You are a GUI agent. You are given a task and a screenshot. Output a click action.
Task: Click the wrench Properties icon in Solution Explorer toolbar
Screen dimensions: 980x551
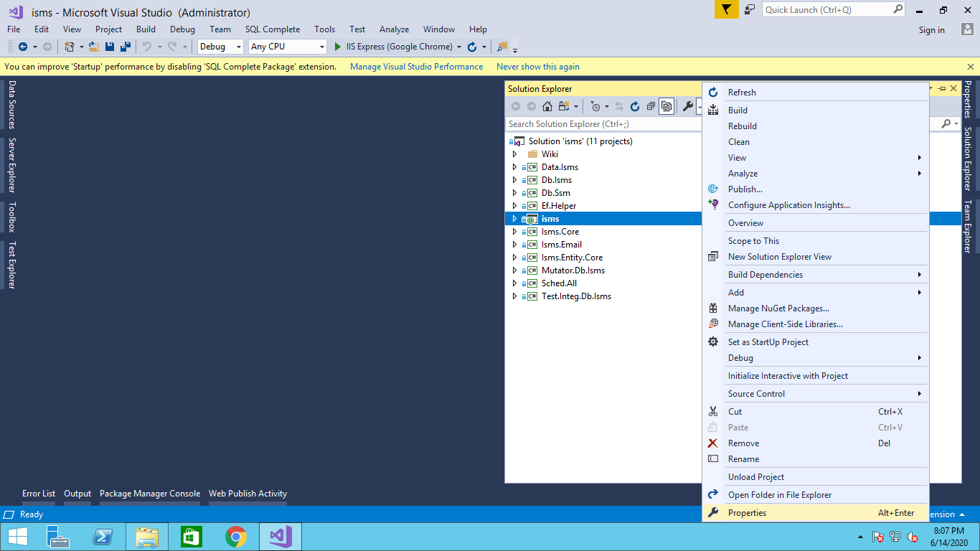click(x=687, y=106)
